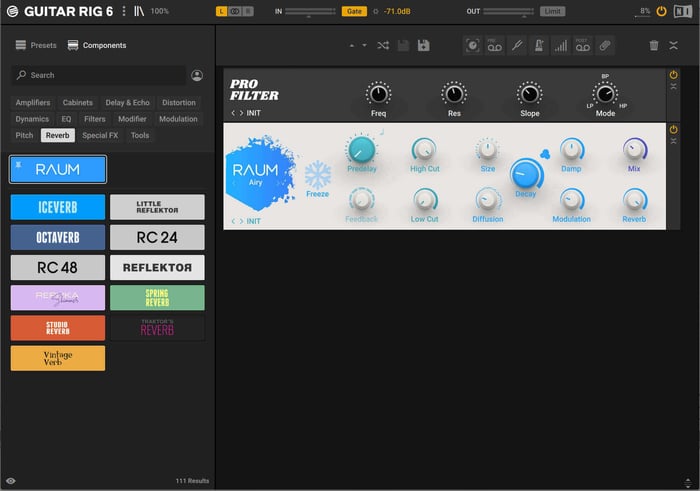Switch to the Presets tab
This screenshot has height=491, width=700.
(36, 46)
